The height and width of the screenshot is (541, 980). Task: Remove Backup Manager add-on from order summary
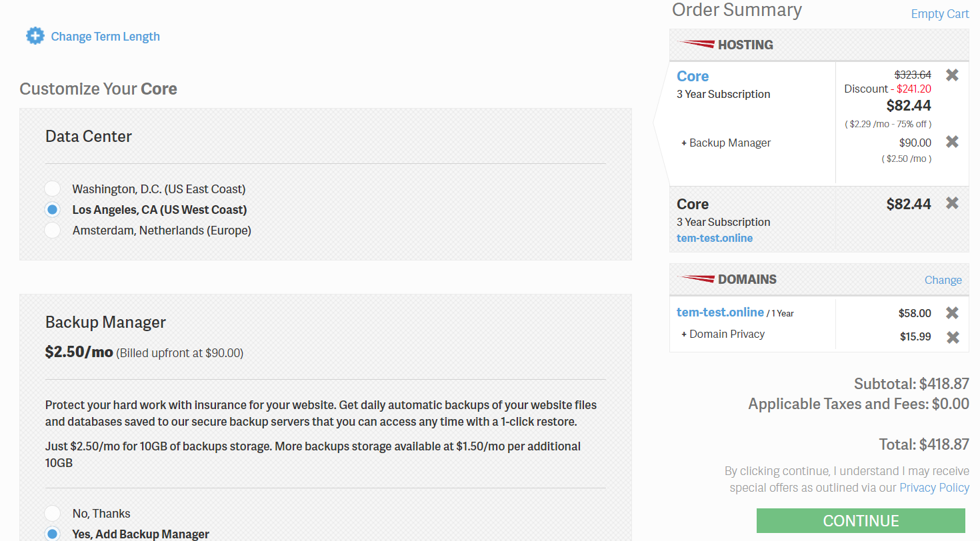click(x=952, y=141)
